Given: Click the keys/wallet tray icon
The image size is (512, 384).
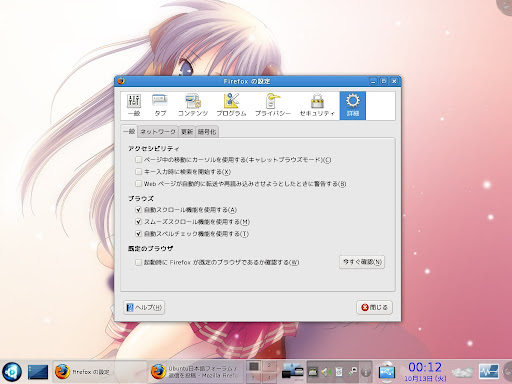Looking at the screenshot, I should tap(352, 372).
